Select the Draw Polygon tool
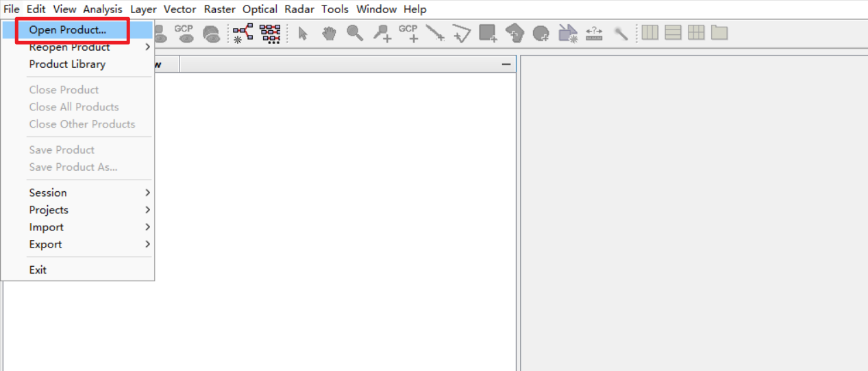The width and height of the screenshot is (868, 371). (x=514, y=33)
